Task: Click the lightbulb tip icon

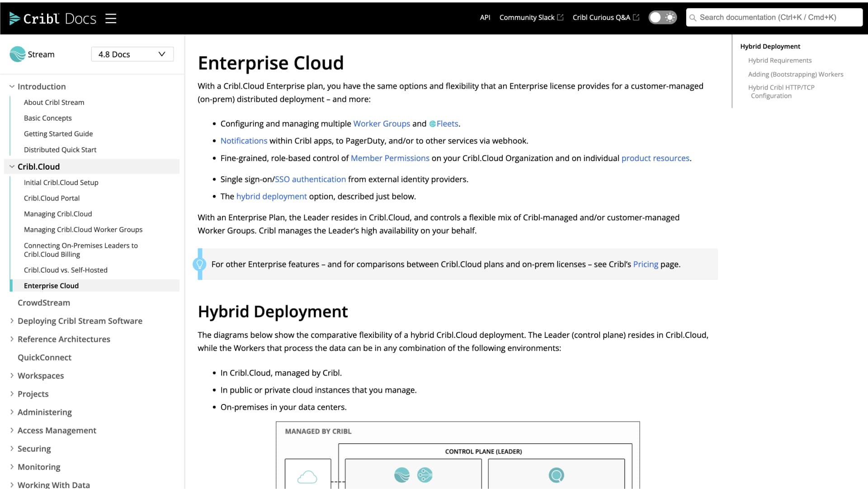Action: (199, 264)
